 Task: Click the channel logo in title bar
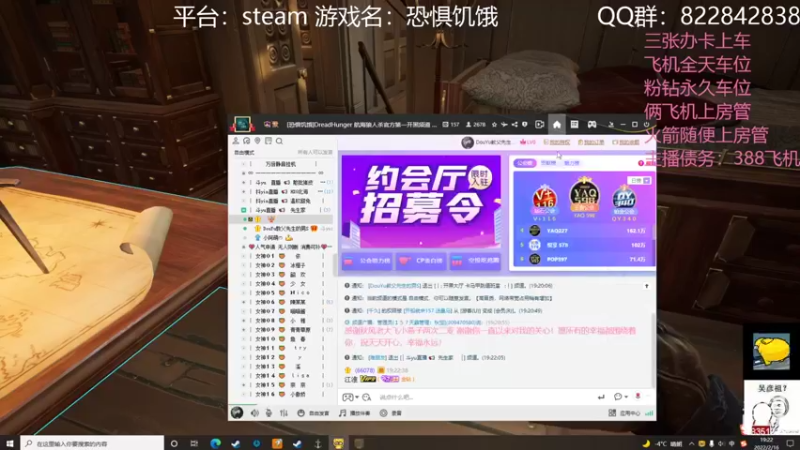click(x=242, y=124)
